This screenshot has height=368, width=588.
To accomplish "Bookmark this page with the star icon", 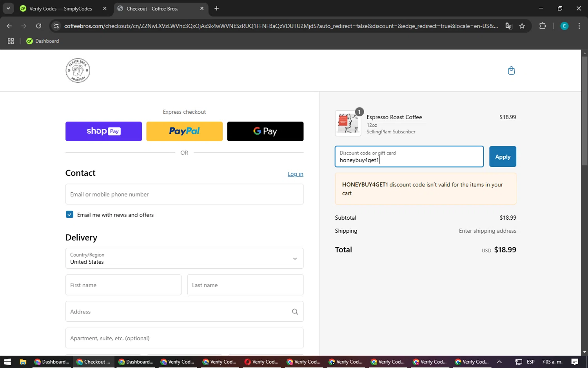I will tap(522, 26).
